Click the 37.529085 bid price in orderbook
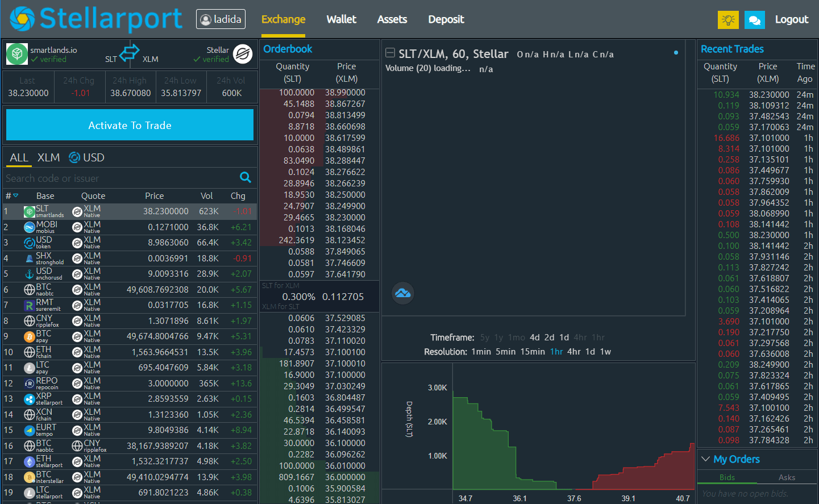The image size is (819, 504). pyautogui.click(x=345, y=318)
